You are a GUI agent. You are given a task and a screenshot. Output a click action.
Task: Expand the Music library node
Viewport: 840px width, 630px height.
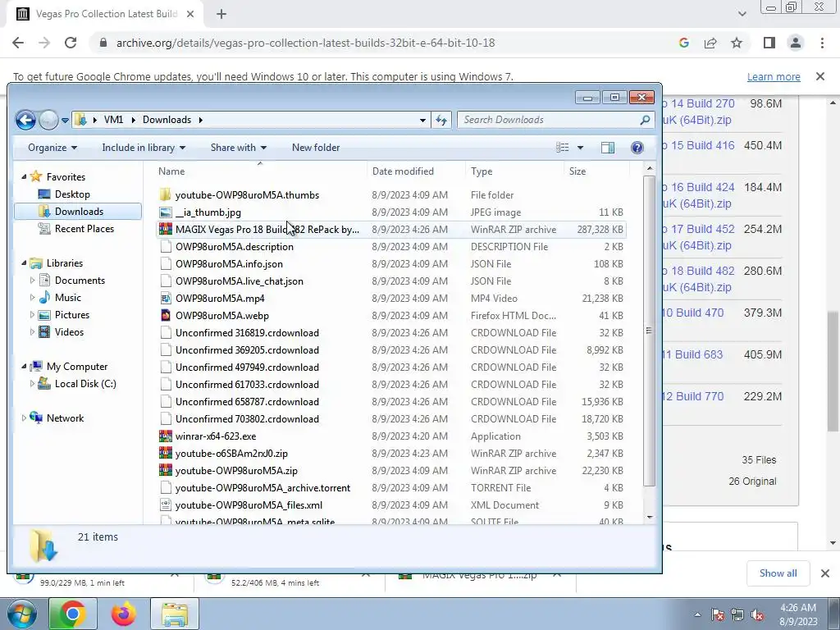click(32, 297)
